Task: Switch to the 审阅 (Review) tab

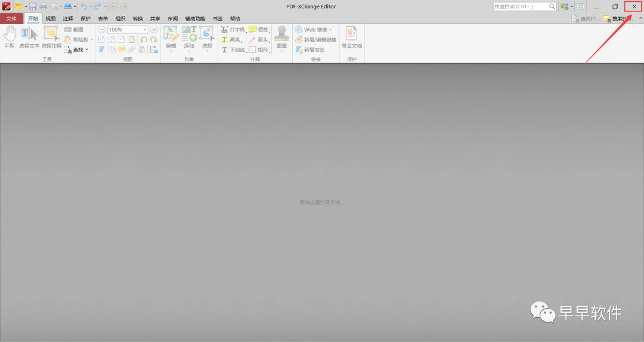Action: point(172,18)
